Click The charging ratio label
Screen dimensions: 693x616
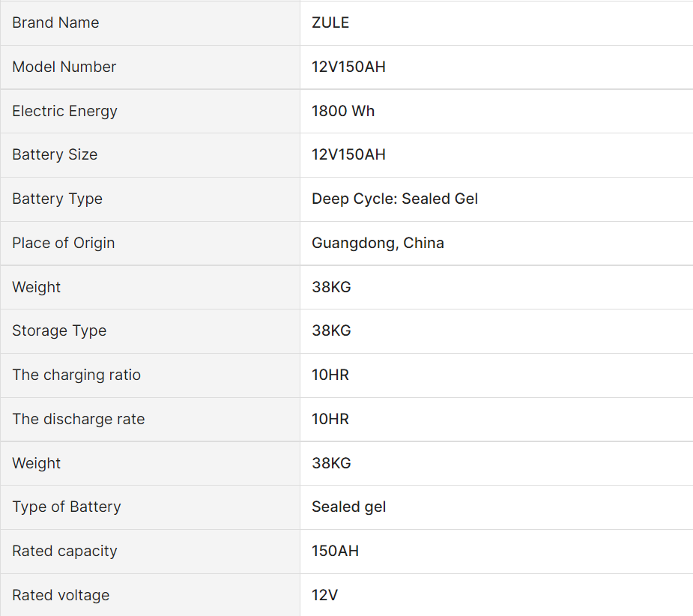pyautogui.click(x=76, y=375)
